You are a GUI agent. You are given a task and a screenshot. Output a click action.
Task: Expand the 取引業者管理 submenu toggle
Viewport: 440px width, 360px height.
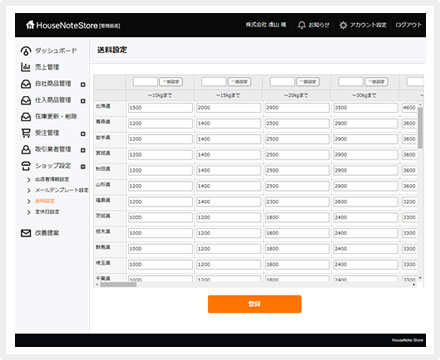click(83, 150)
